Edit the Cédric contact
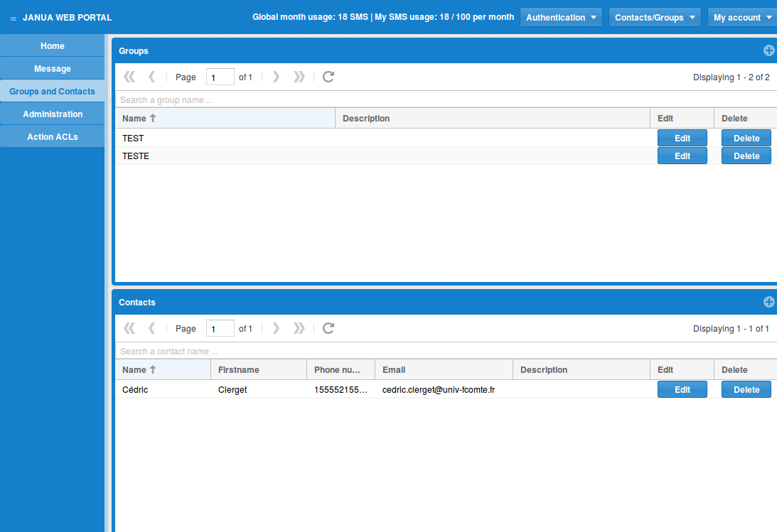The width and height of the screenshot is (777, 532). (x=682, y=389)
